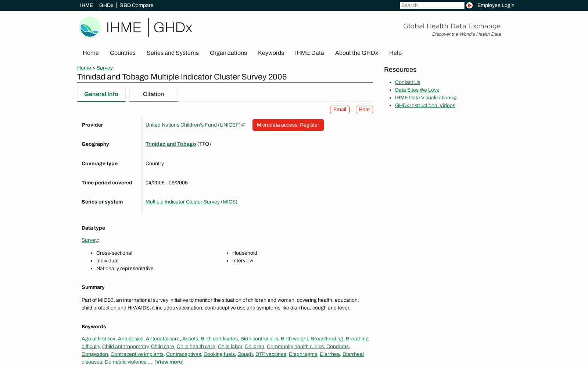
Task: Open the Trinidad and Tobago geography link
Action: [171, 144]
